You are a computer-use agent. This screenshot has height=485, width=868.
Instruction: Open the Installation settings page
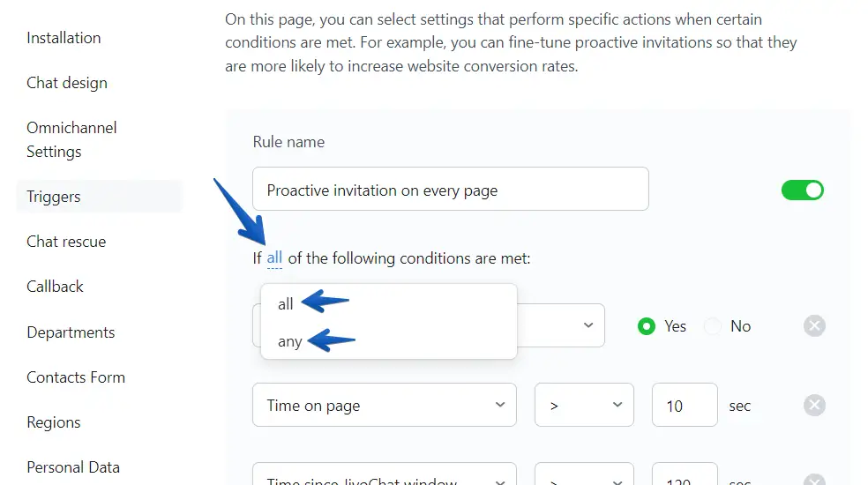pos(64,38)
